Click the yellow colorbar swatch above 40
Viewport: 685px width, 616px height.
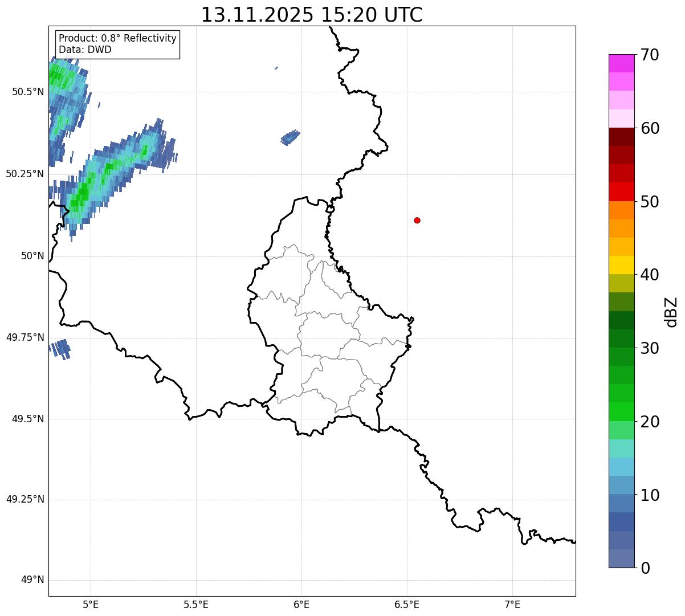point(621,265)
